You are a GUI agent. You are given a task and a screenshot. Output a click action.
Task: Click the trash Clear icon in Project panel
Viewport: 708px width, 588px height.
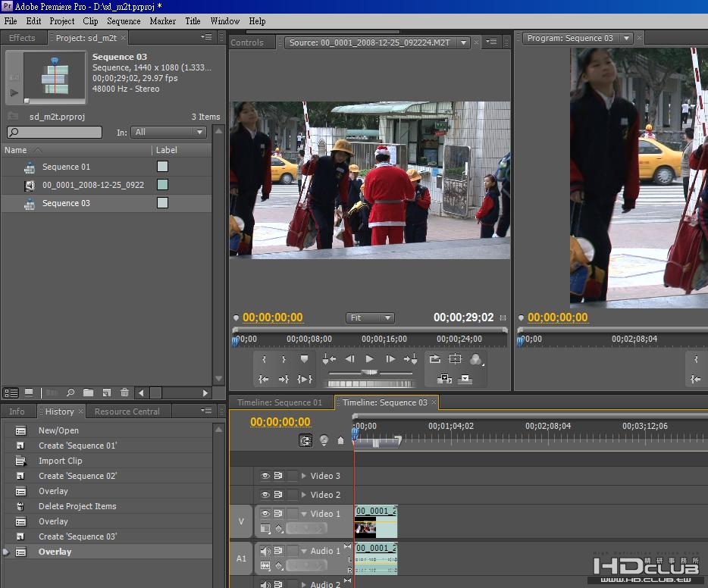pyautogui.click(x=124, y=393)
